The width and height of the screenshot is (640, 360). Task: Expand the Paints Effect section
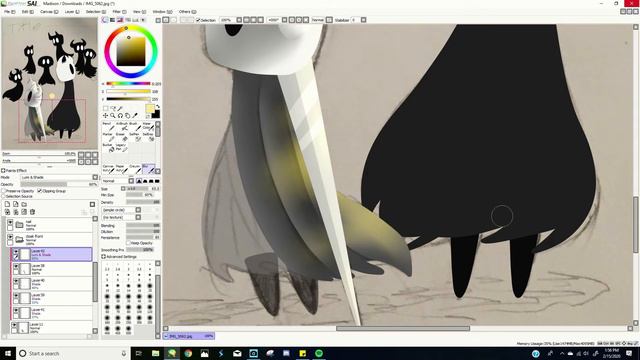click(x=3, y=171)
